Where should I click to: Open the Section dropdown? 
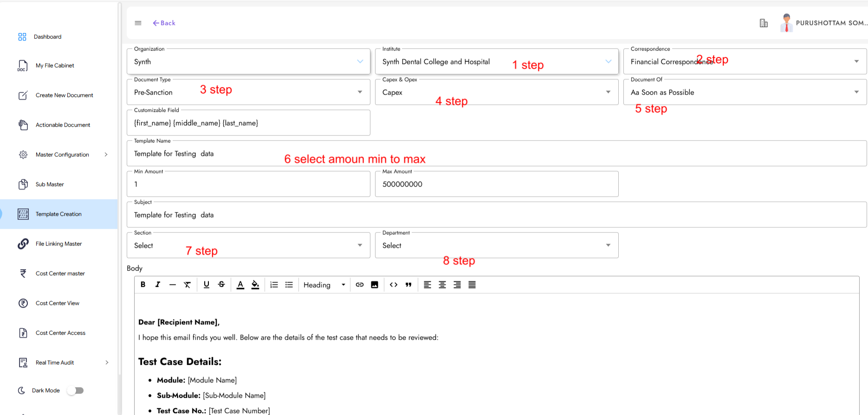click(x=248, y=245)
